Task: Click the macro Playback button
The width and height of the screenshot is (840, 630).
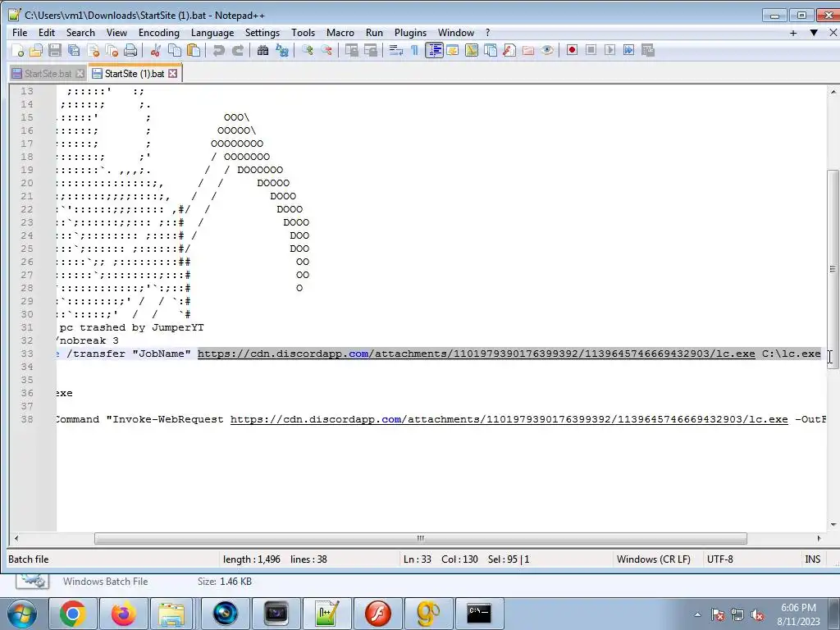Action: (609, 50)
